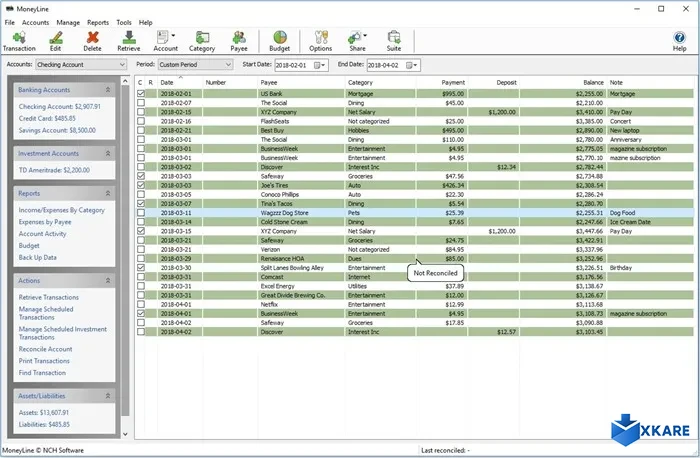Check cleared box for Discover 2018-04-02
The height and width of the screenshot is (458, 700).
point(141,332)
